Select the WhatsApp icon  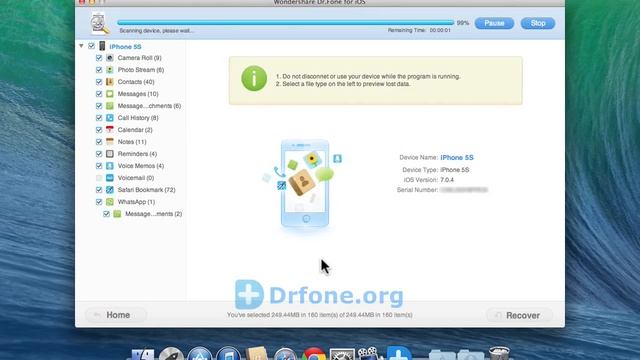[x=110, y=202]
